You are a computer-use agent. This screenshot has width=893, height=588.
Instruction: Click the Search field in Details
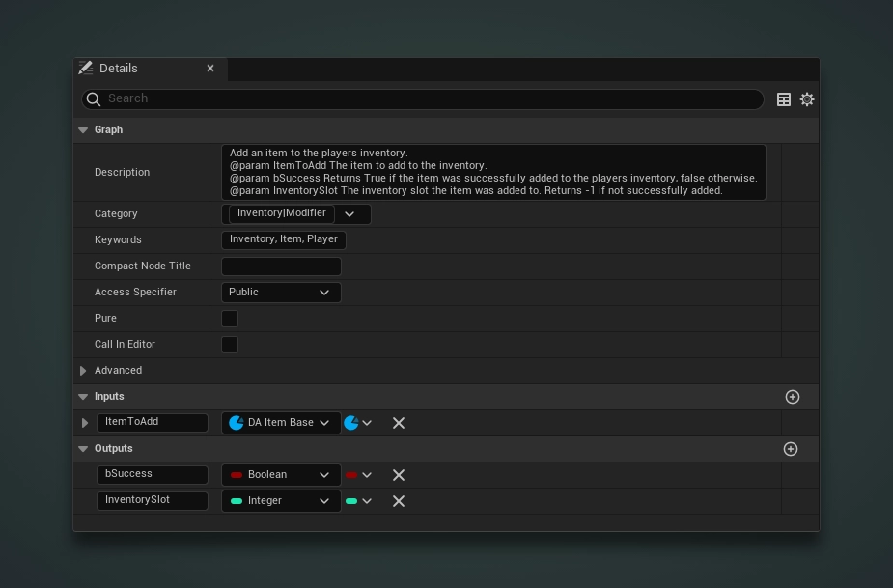[425, 99]
